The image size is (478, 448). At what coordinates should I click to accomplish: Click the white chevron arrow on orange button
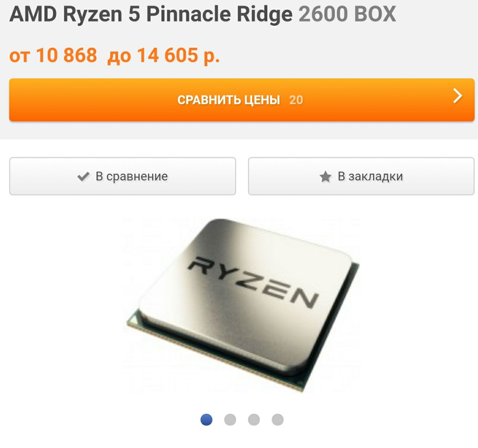tap(457, 96)
